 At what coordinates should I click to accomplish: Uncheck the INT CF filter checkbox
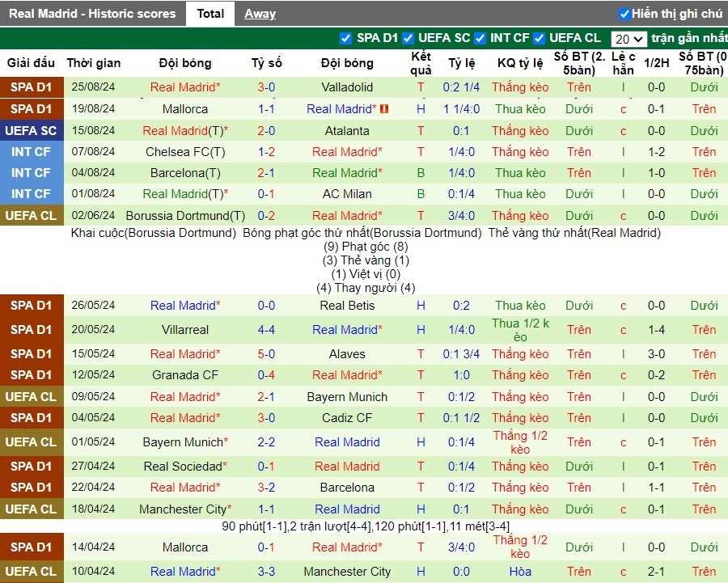480,38
